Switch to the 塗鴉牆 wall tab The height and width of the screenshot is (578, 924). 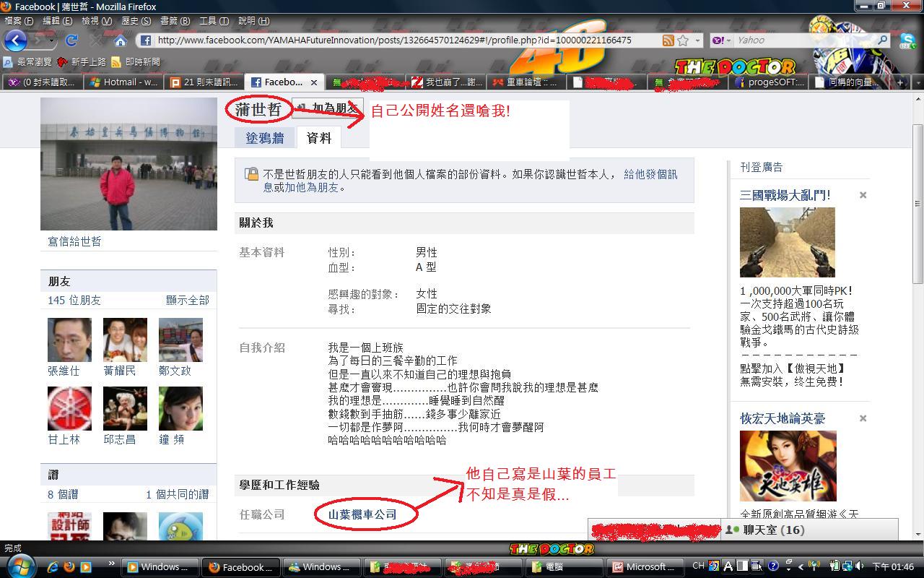(265, 138)
